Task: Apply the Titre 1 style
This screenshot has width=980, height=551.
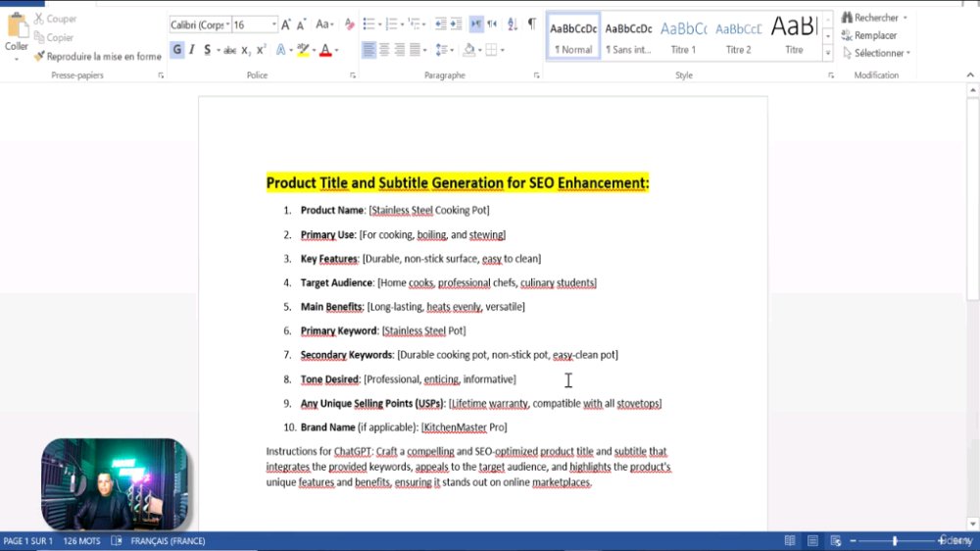Action: click(683, 36)
